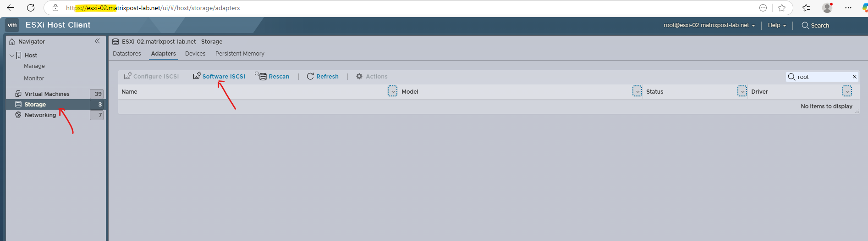Image resolution: width=868 pixels, height=241 pixels.
Task: Open Virtual Machines in Navigator
Action: [47, 94]
